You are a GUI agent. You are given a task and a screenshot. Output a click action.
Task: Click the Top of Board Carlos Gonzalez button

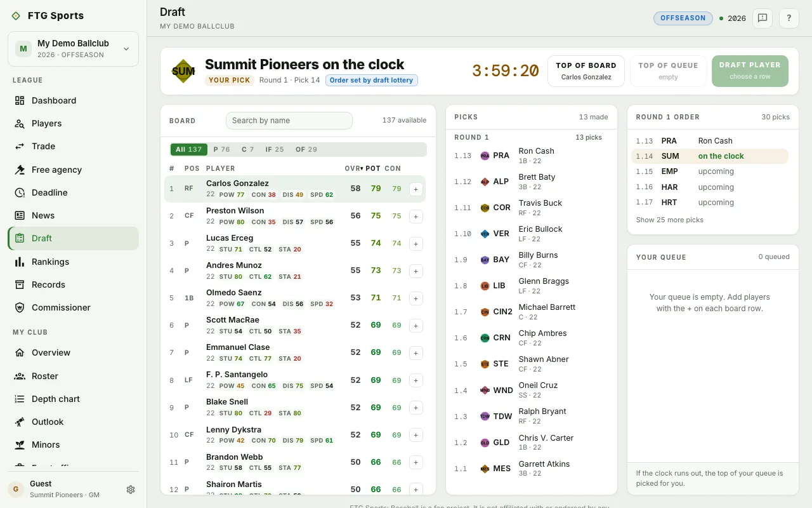point(586,71)
